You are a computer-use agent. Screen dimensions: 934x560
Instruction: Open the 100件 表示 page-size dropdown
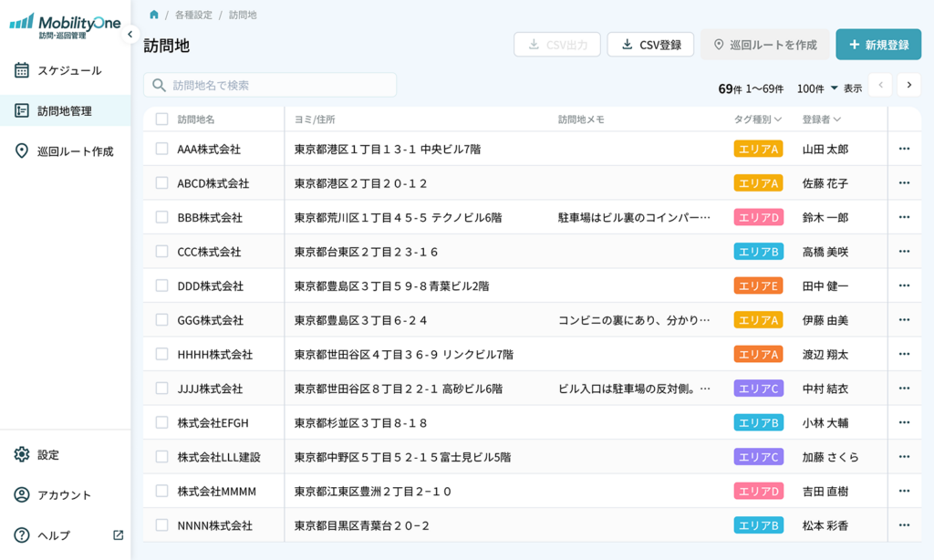817,88
